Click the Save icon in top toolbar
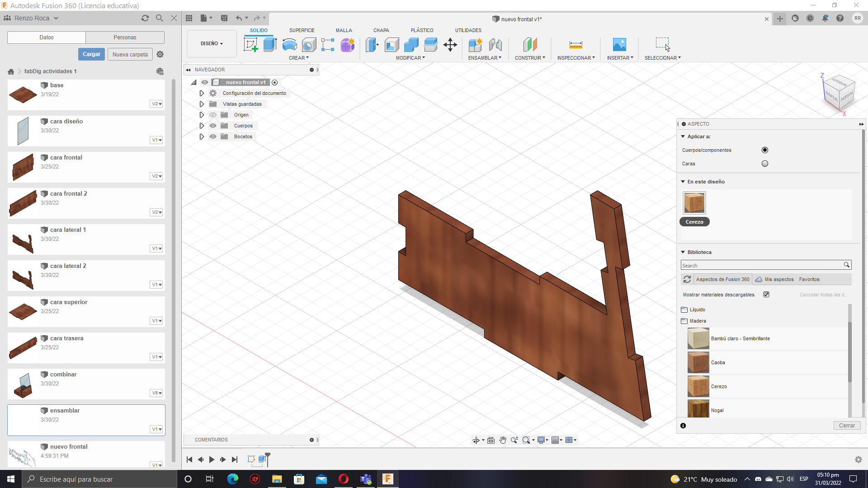 pos(224,18)
